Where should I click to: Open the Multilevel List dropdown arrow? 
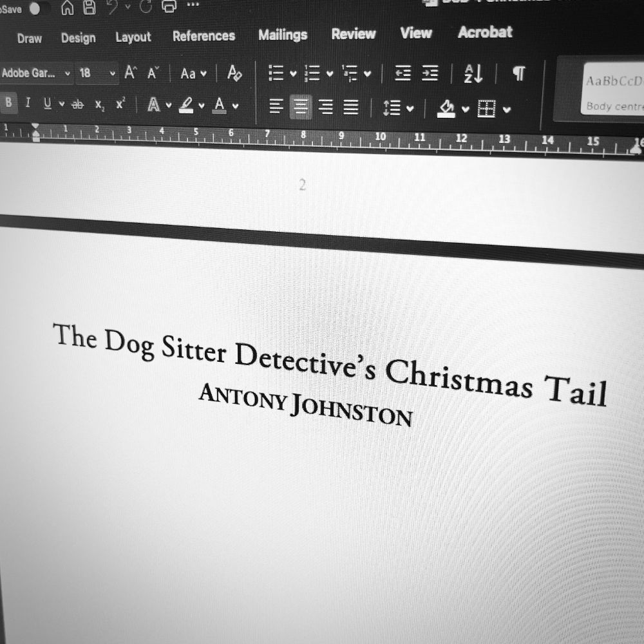click(x=368, y=74)
